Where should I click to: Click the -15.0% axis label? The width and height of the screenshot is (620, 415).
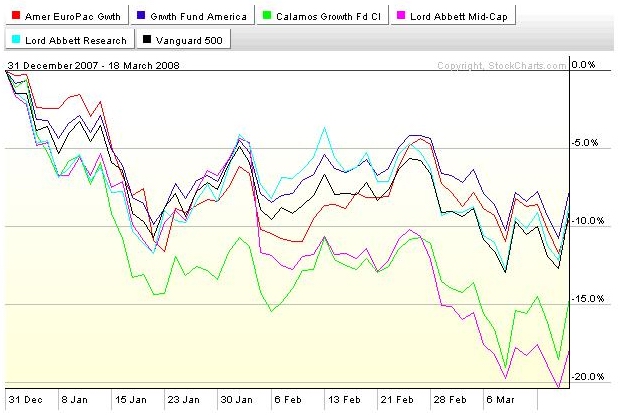pyautogui.click(x=588, y=298)
